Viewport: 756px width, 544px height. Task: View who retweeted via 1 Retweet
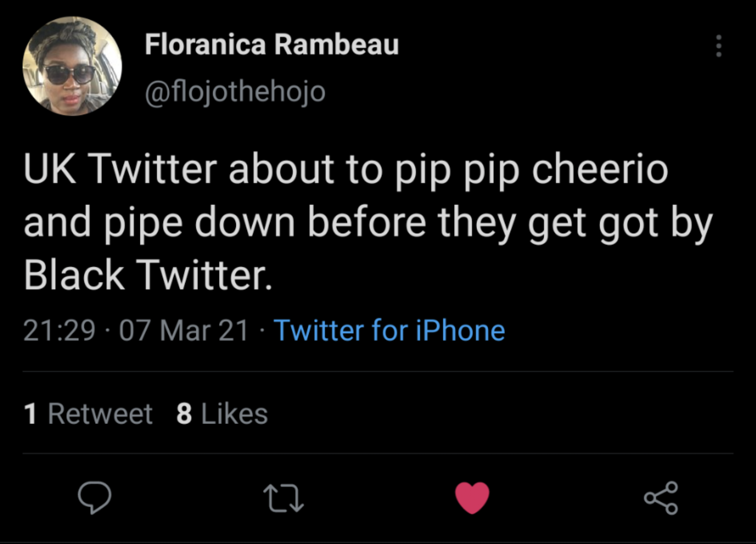(88, 414)
